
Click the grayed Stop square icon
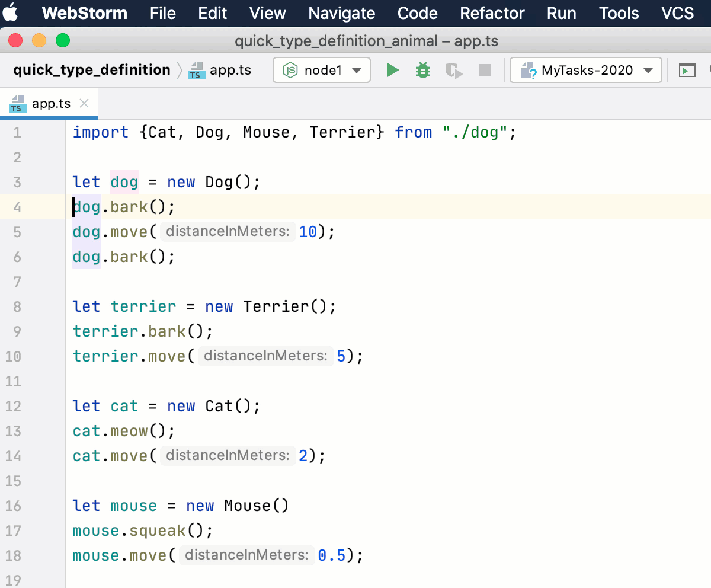(x=484, y=70)
